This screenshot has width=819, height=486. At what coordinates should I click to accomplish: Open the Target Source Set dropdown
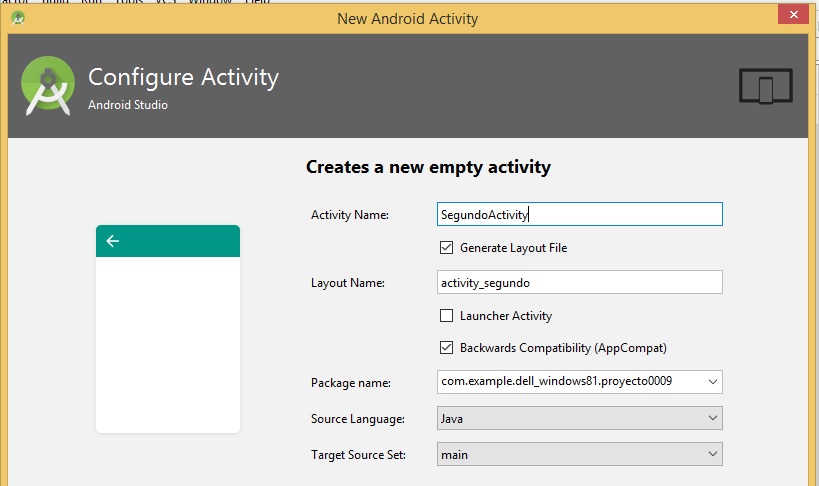pyautogui.click(x=579, y=454)
